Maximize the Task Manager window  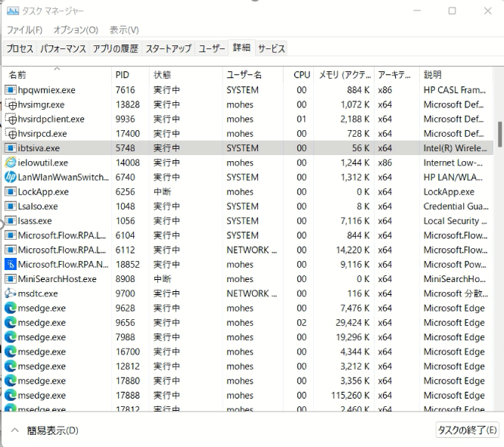pos(453,11)
